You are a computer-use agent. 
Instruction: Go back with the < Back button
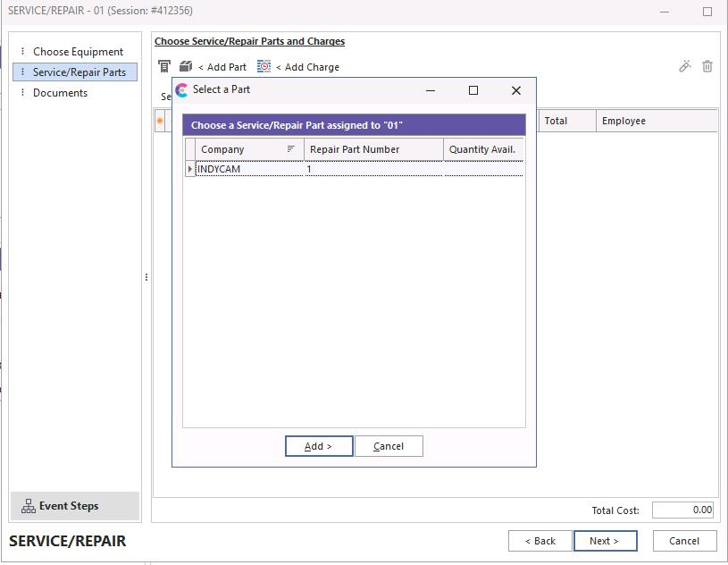pyautogui.click(x=540, y=541)
